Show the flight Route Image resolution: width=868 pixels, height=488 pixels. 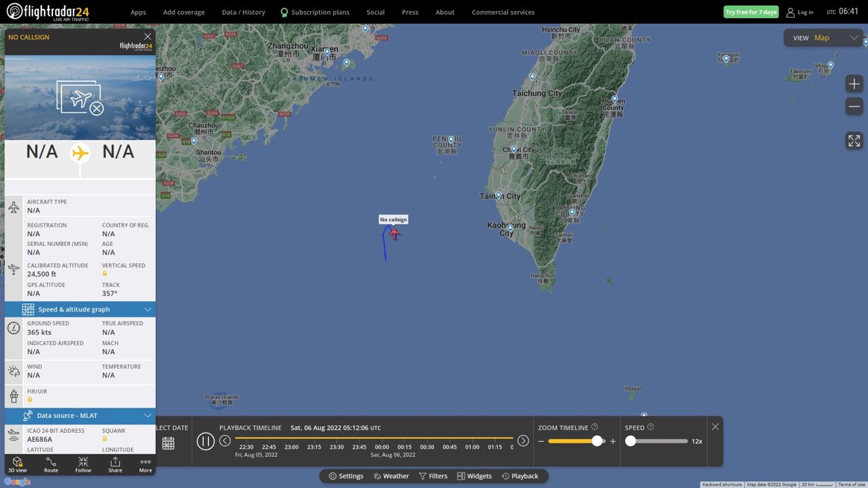(x=51, y=465)
